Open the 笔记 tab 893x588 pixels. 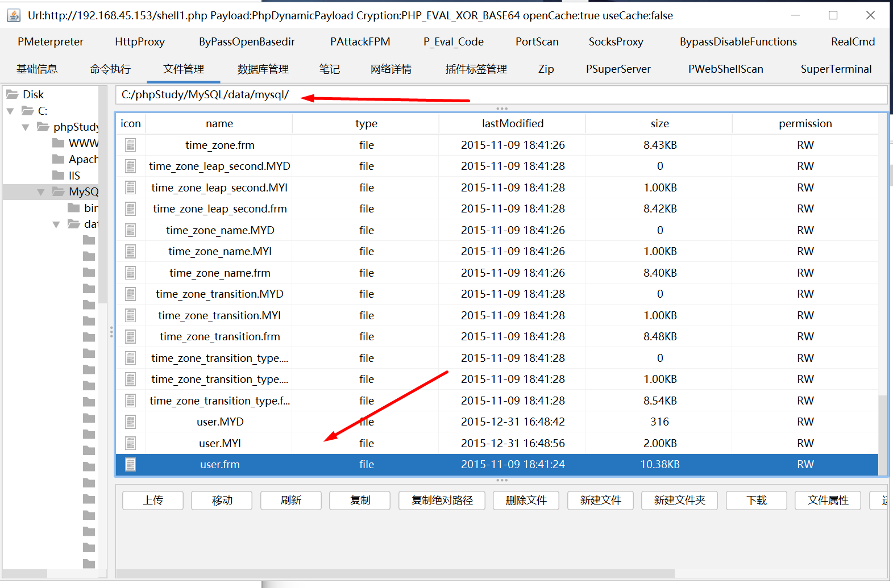point(330,69)
